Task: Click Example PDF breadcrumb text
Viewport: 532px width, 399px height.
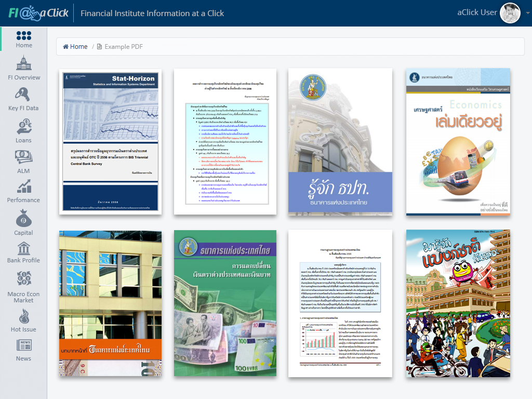Action: (124, 46)
